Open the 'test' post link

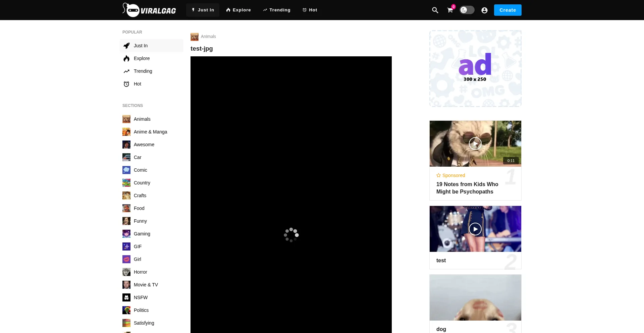(x=441, y=261)
